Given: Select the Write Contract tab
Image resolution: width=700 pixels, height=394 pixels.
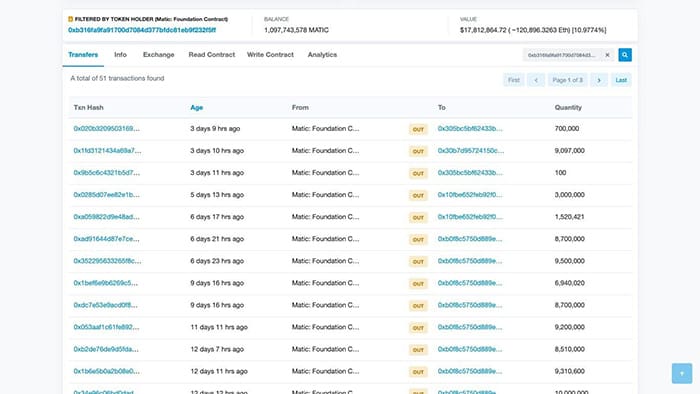Looking at the screenshot, I should click(x=270, y=55).
